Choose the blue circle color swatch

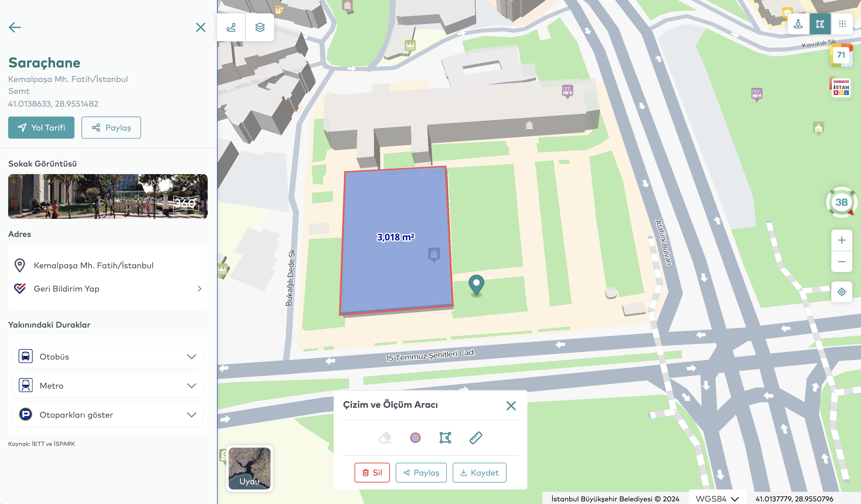tap(415, 437)
